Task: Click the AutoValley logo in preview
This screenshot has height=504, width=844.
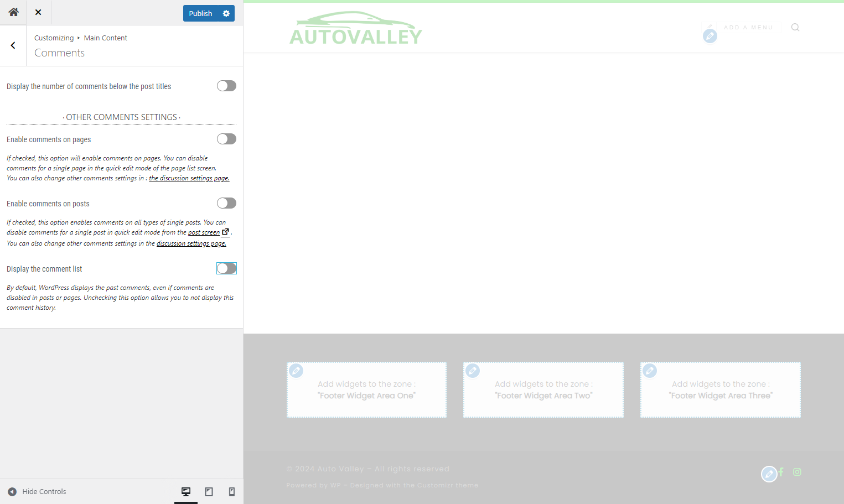Action: [355, 28]
